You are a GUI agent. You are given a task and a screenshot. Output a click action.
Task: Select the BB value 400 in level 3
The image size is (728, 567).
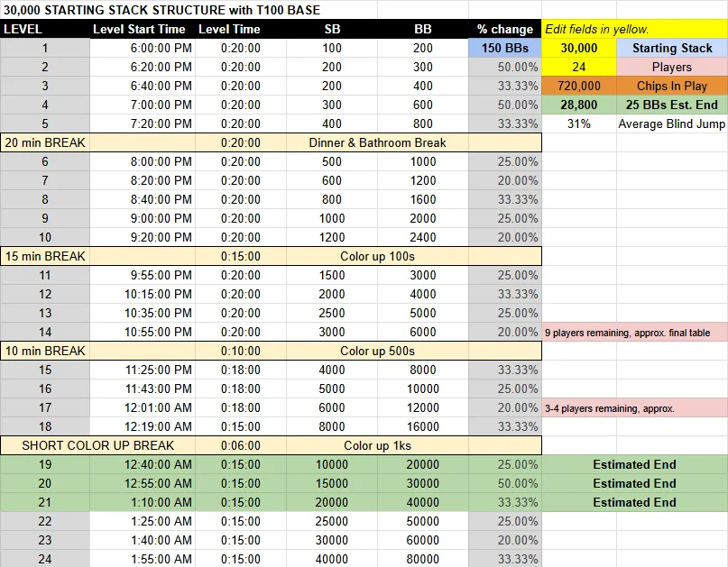point(423,86)
